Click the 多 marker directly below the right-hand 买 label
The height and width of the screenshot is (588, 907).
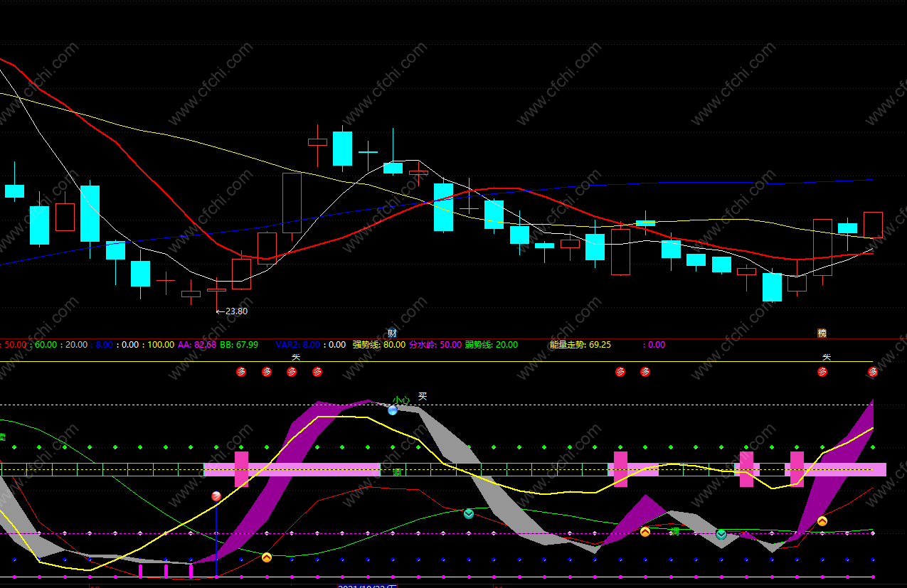click(x=823, y=372)
